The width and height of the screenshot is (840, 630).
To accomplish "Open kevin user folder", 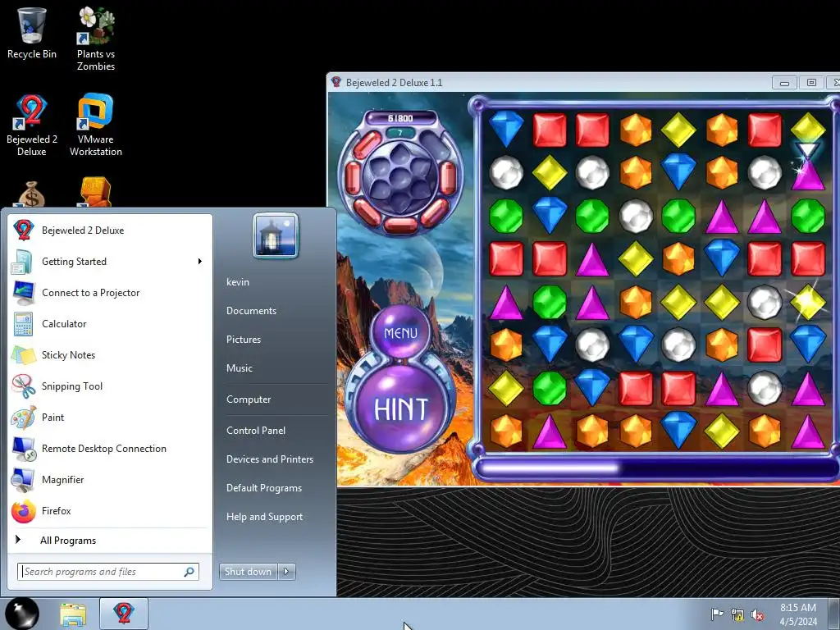I will tap(238, 282).
